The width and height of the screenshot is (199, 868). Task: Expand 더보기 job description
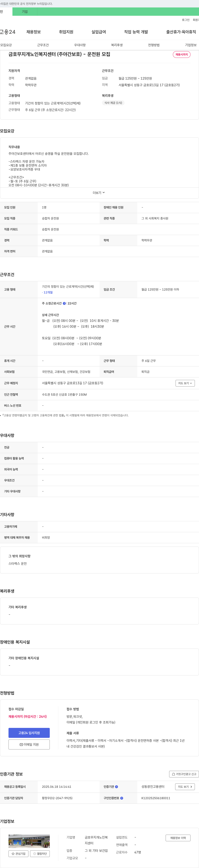[x=99, y=193]
